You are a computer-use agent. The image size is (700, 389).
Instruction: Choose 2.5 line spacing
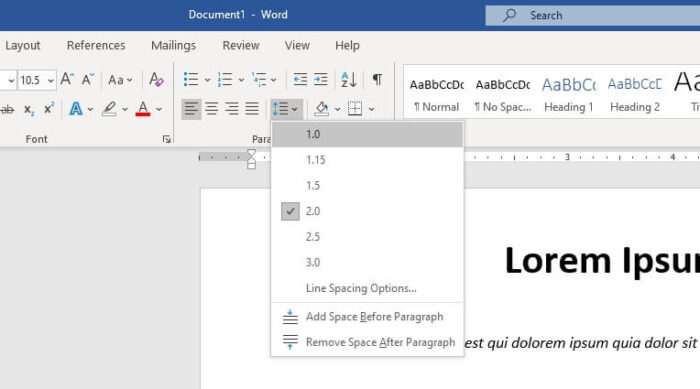[367, 237]
